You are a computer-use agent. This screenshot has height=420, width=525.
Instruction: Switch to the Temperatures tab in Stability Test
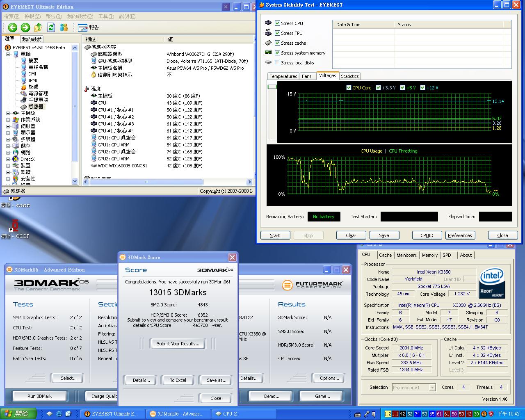(283, 76)
